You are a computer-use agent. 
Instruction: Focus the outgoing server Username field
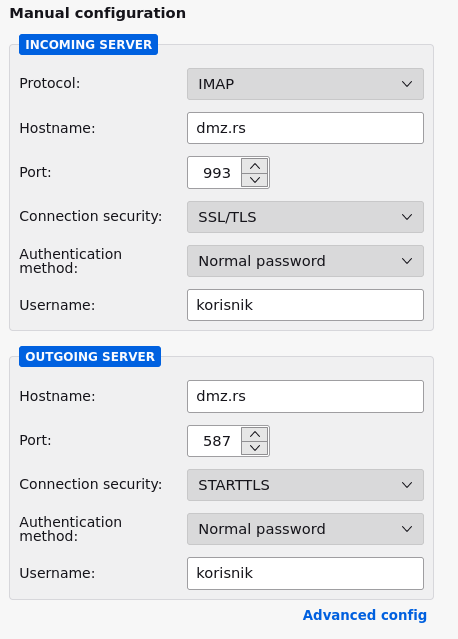click(x=305, y=573)
